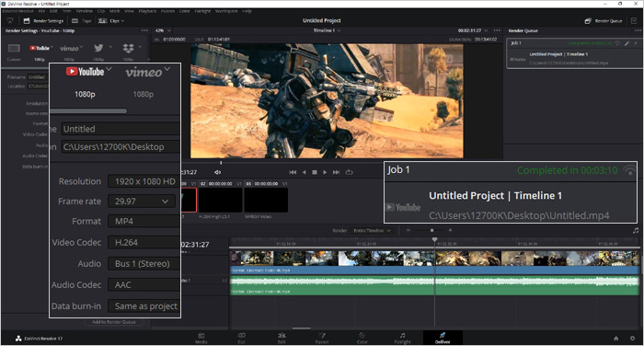Open the Media page

[x=201, y=338]
